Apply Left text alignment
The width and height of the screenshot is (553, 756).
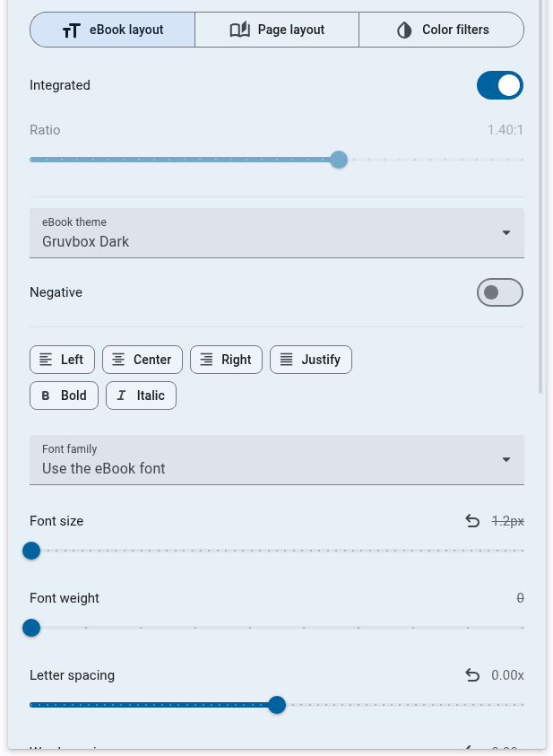click(x=62, y=360)
